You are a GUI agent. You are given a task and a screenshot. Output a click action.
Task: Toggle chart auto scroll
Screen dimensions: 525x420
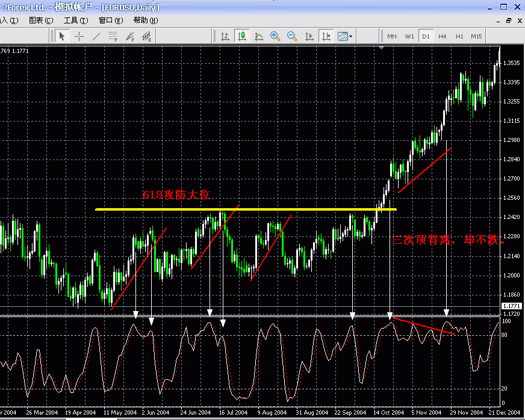309,36
